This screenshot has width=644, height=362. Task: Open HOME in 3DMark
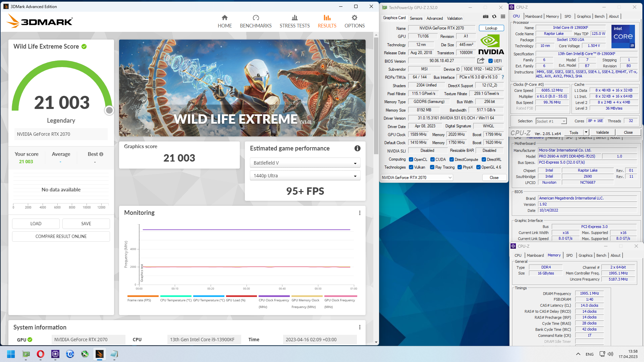[225, 21]
